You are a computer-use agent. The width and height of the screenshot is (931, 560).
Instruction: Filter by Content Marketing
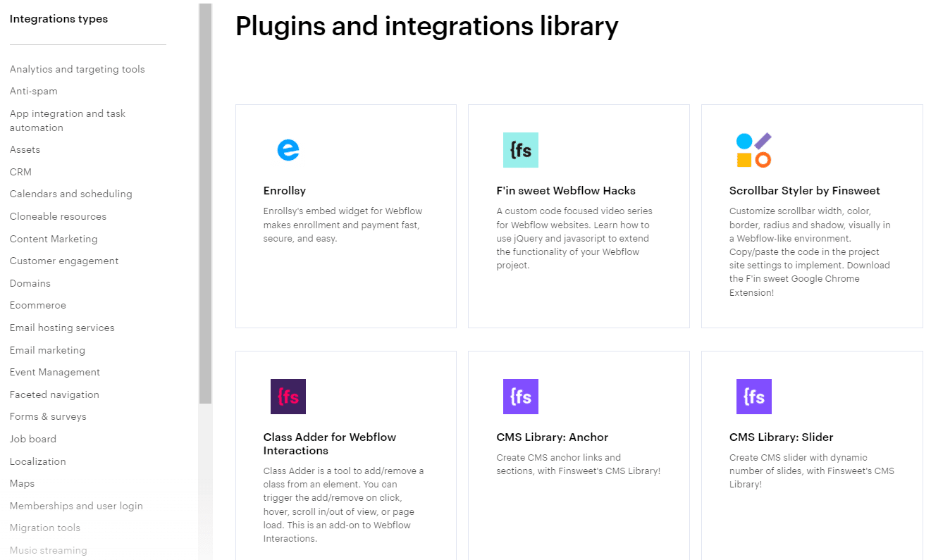pos(54,239)
